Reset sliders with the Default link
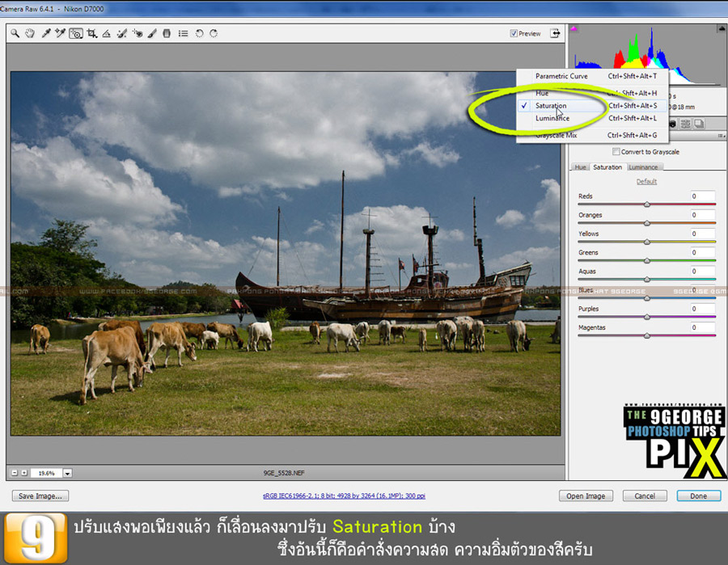 coord(646,181)
